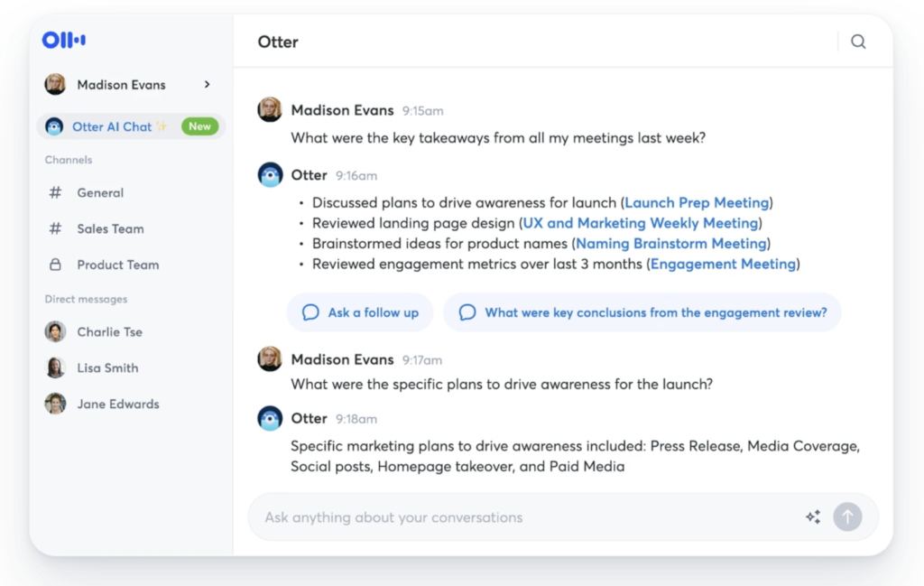Click question about specific launch awareness plans
This screenshot has width=924, height=586.
pyautogui.click(x=502, y=385)
